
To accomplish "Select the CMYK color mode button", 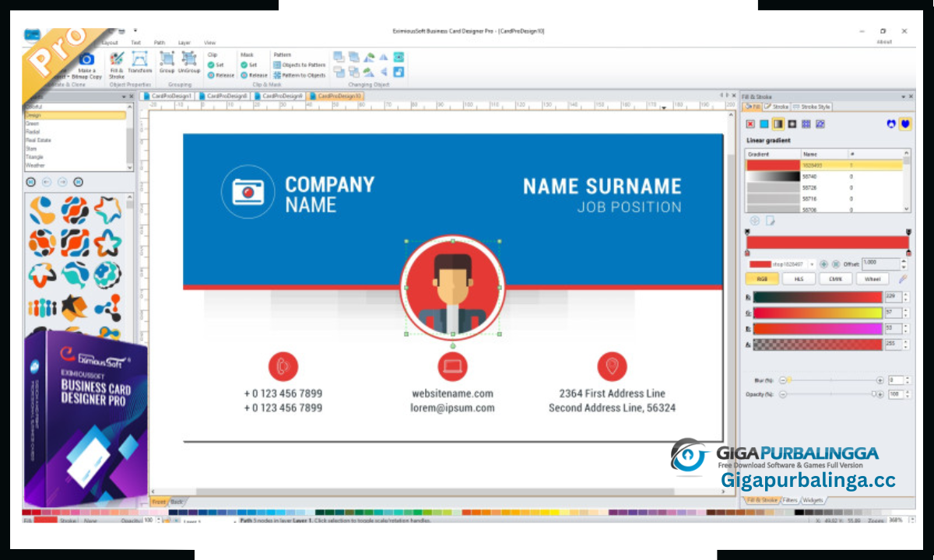I will tap(835, 278).
